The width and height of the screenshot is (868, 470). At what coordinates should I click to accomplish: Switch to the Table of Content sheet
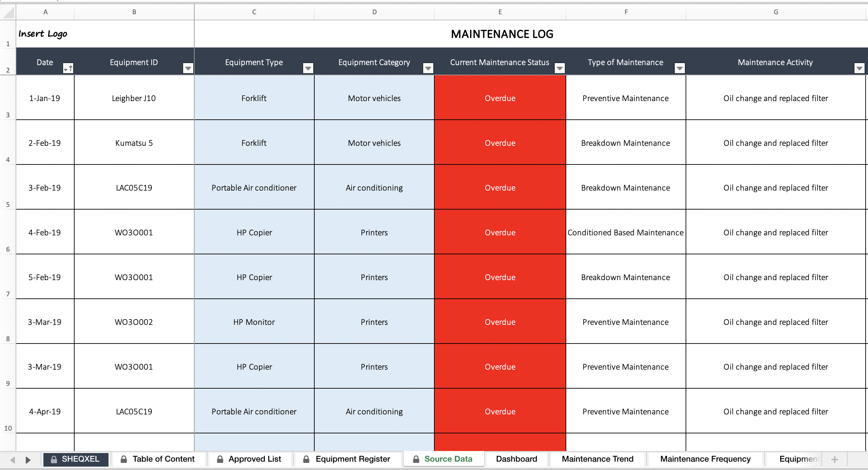[x=158, y=459]
